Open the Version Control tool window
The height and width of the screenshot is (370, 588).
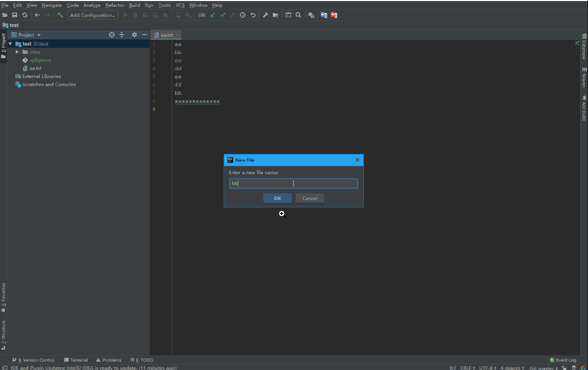(34, 360)
